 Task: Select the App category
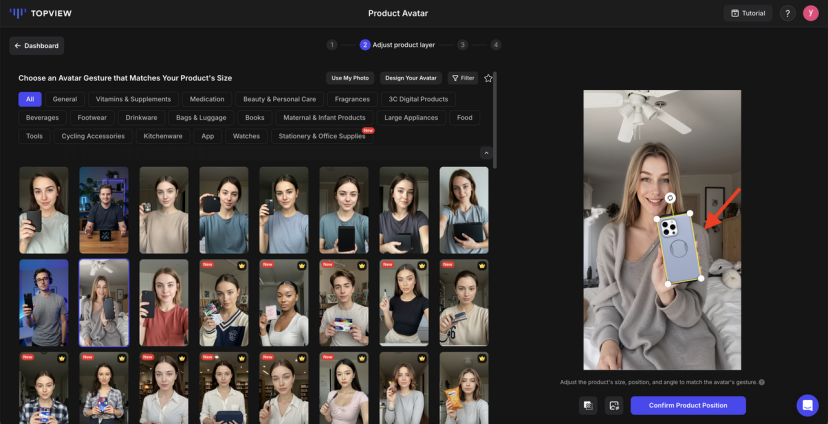[208, 136]
